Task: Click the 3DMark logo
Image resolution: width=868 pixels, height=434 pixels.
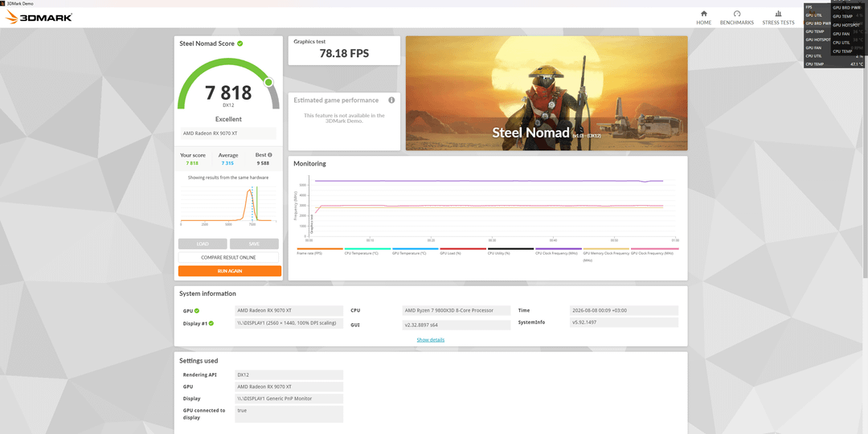Action: point(39,18)
